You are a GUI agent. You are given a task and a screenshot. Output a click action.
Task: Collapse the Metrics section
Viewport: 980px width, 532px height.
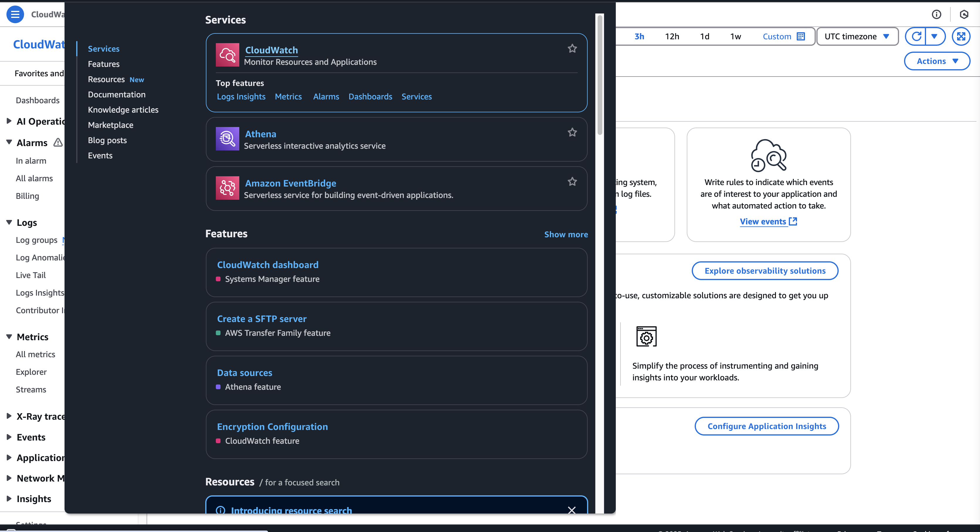click(9, 337)
